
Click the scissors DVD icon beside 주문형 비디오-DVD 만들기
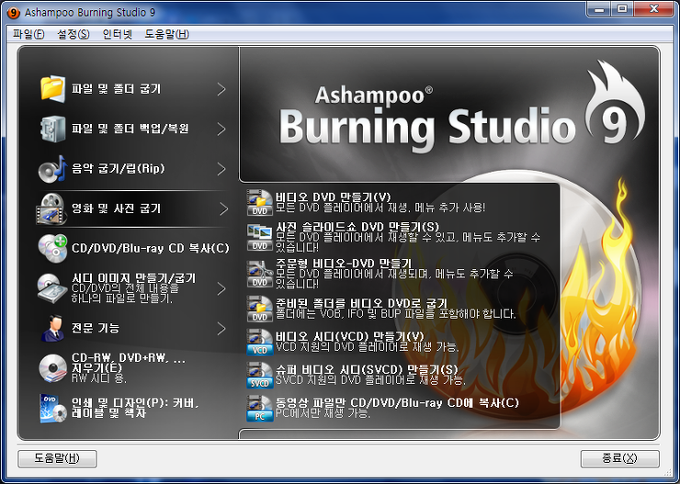[x=259, y=274]
